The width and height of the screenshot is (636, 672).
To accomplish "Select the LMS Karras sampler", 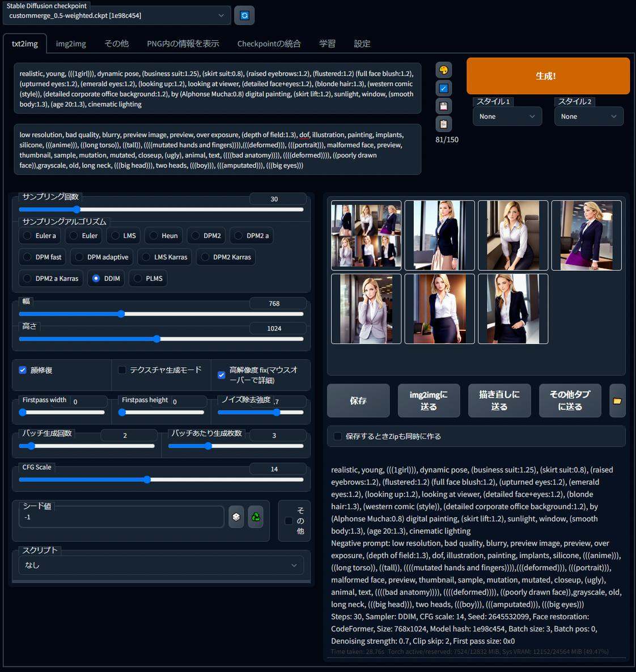I will tap(165, 257).
